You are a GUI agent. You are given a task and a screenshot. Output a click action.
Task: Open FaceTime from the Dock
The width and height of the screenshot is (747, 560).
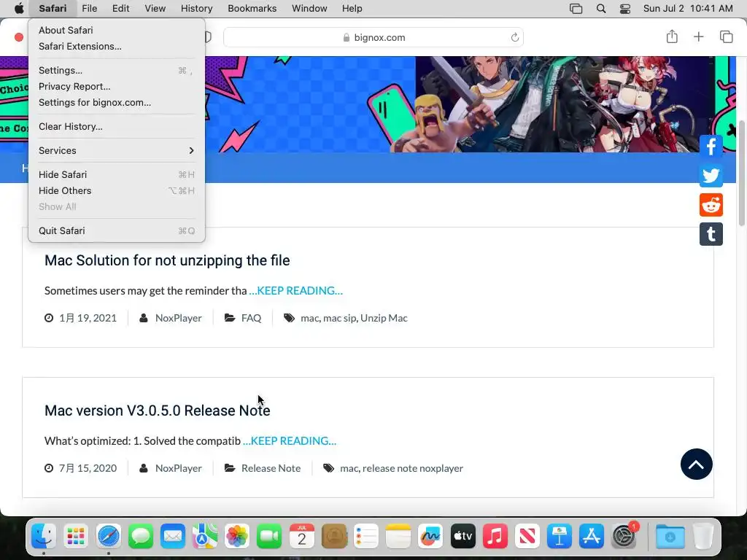269,536
